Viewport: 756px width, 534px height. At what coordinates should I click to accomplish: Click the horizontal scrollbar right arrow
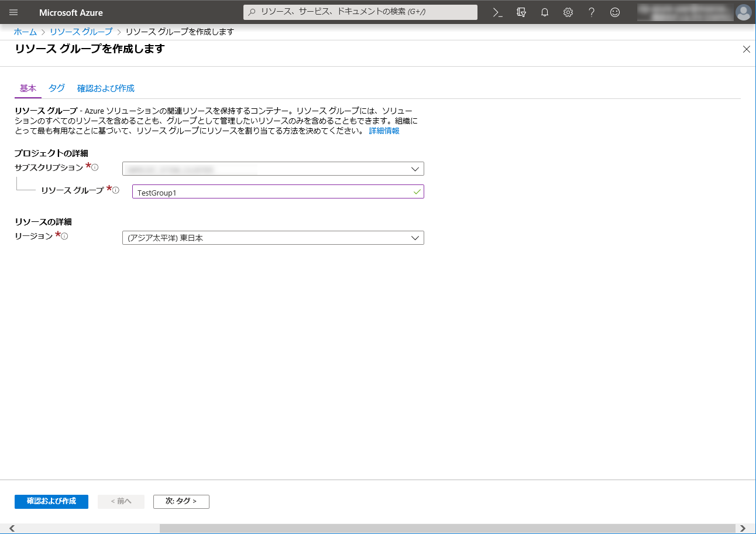click(743, 529)
